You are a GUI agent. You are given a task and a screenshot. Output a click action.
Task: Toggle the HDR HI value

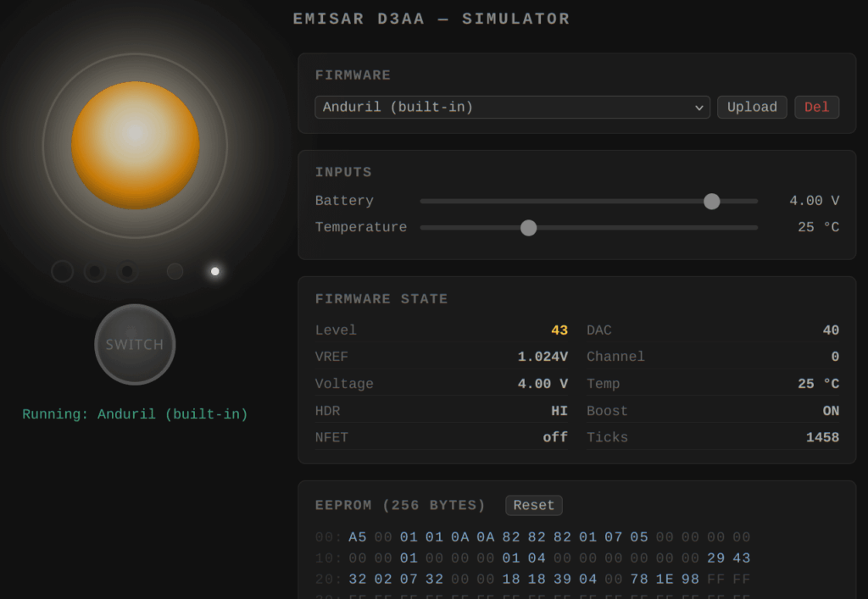pos(561,410)
